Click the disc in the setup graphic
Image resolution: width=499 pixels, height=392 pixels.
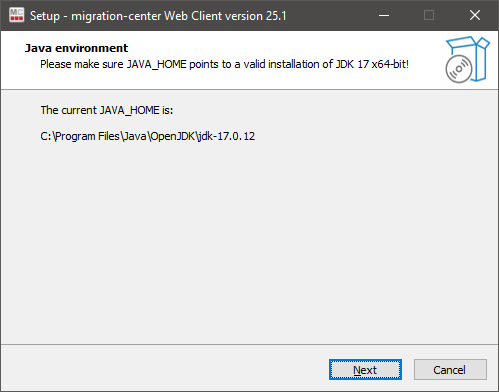(459, 69)
